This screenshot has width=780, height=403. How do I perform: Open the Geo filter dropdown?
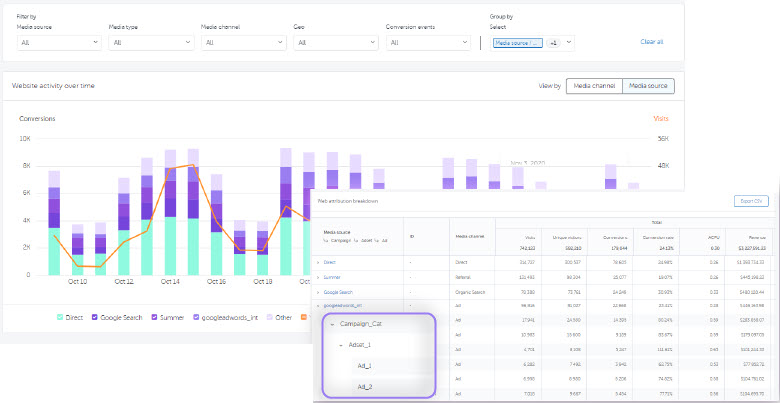pos(335,43)
